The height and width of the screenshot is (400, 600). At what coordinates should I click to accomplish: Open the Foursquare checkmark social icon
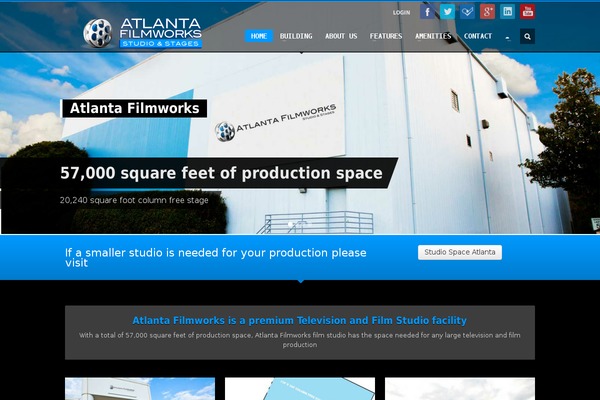[x=467, y=12]
